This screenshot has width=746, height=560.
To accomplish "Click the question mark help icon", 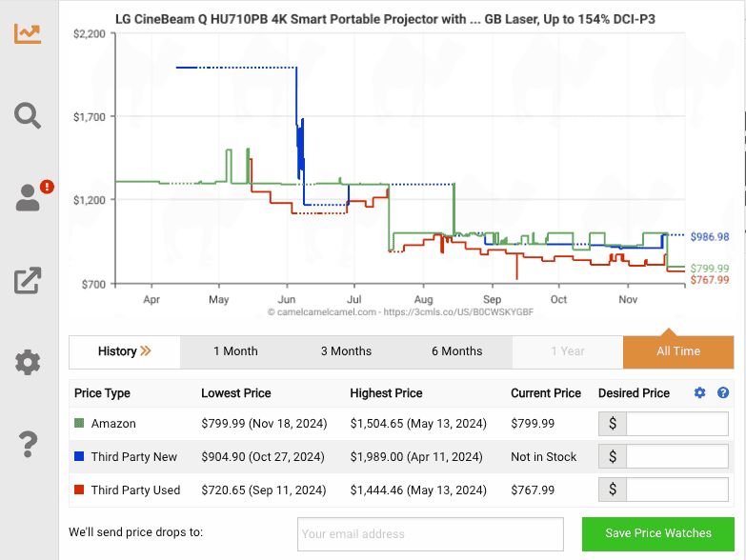I will click(28, 444).
